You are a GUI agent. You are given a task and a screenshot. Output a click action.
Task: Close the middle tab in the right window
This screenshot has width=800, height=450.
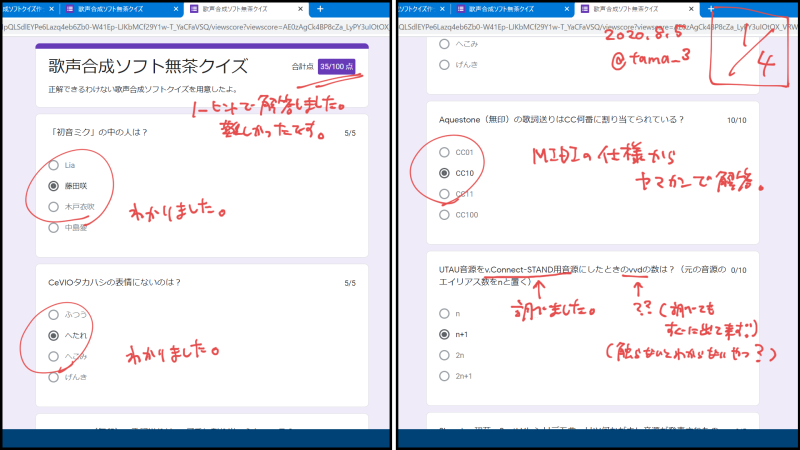pos(567,9)
